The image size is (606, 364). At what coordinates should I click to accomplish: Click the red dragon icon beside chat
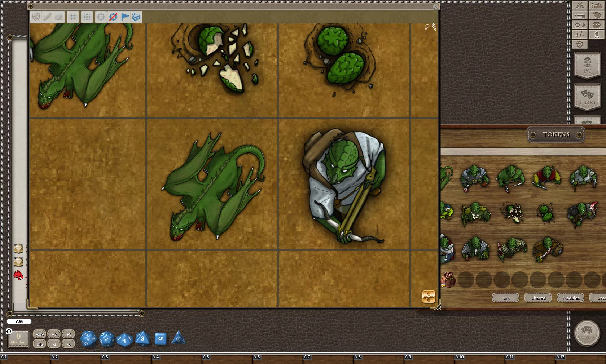[18, 275]
